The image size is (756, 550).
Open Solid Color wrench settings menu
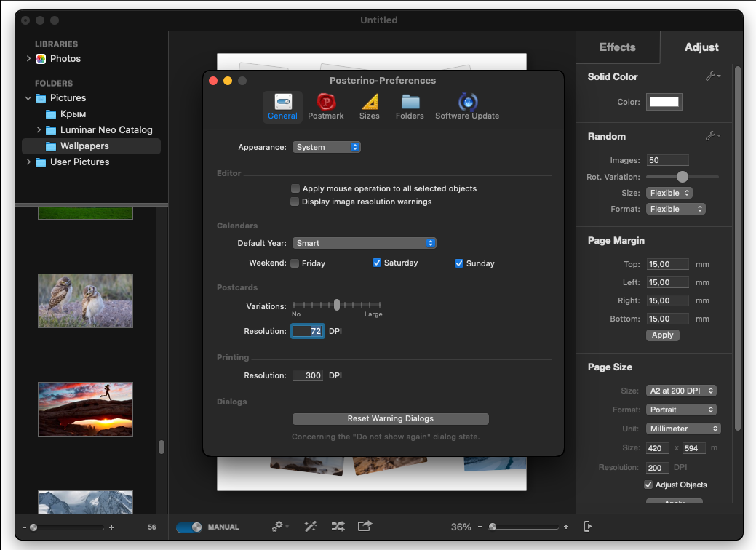click(x=713, y=76)
